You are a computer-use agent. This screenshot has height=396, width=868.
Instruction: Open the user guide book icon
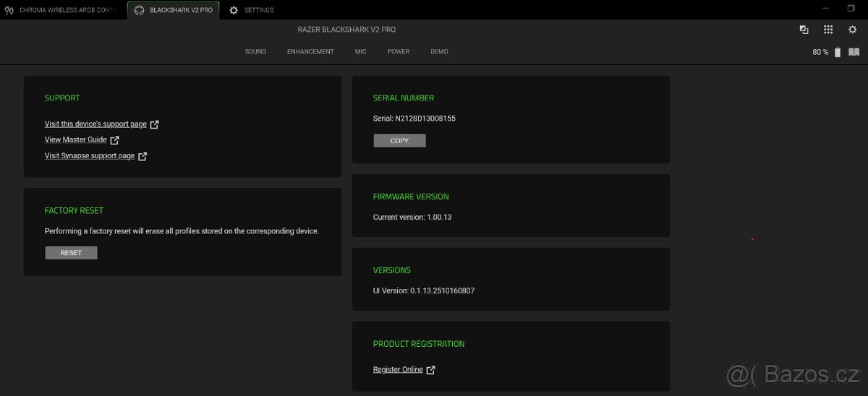pos(854,52)
